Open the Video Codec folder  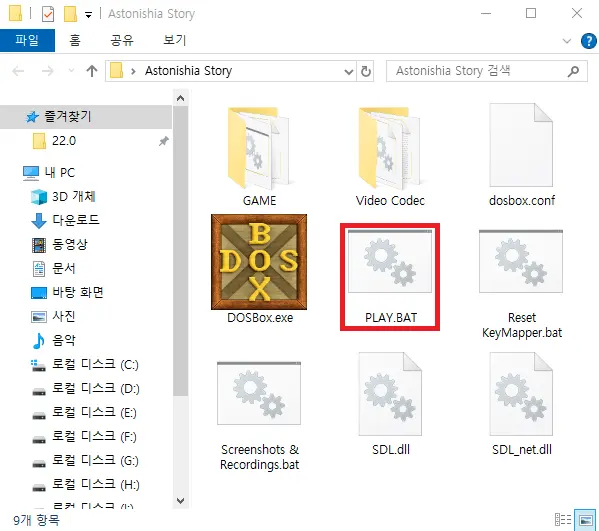390,157
